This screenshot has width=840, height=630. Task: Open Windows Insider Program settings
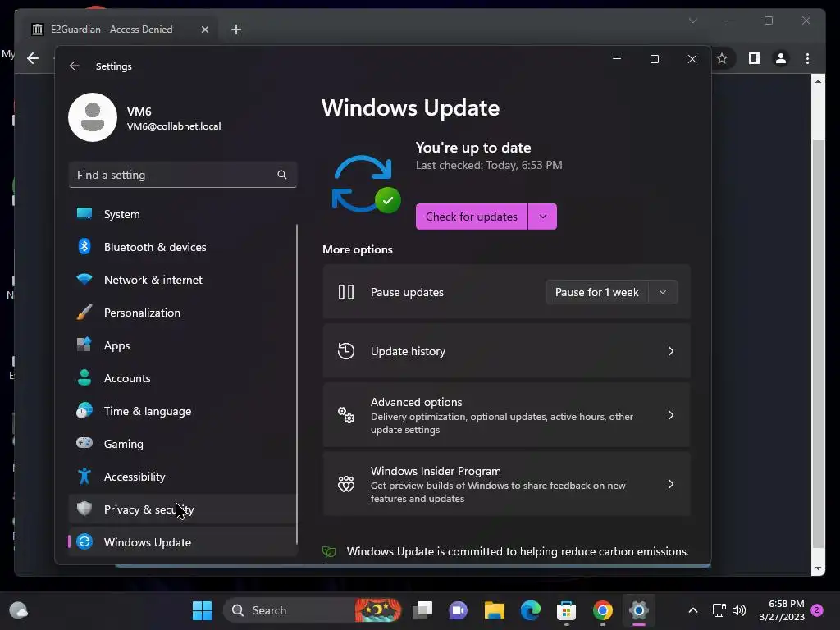[x=506, y=484]
